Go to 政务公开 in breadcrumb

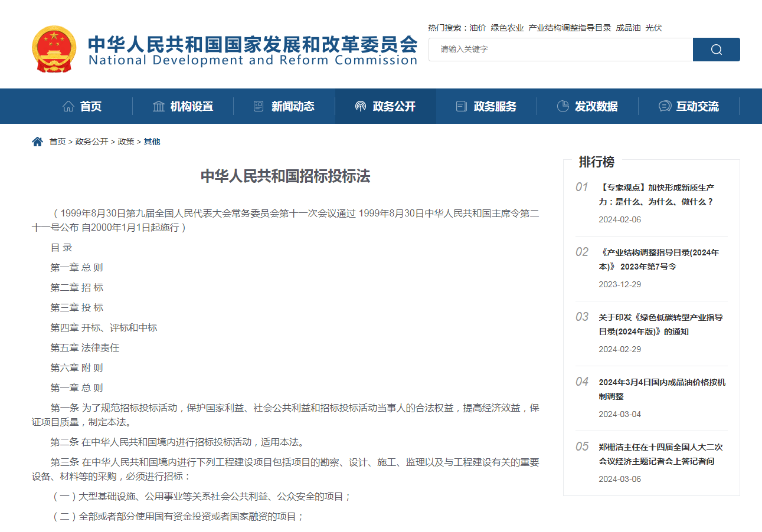tap(91, 142)
